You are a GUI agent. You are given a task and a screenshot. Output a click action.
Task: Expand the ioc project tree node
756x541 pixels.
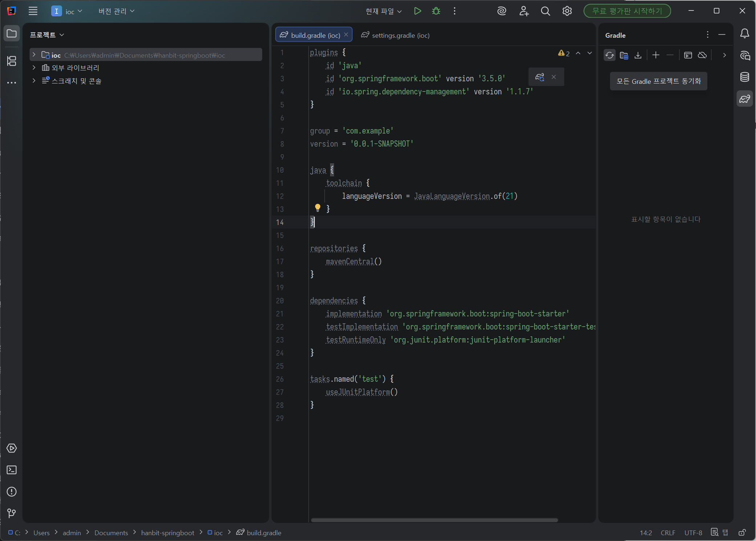[x=34, y=55]
